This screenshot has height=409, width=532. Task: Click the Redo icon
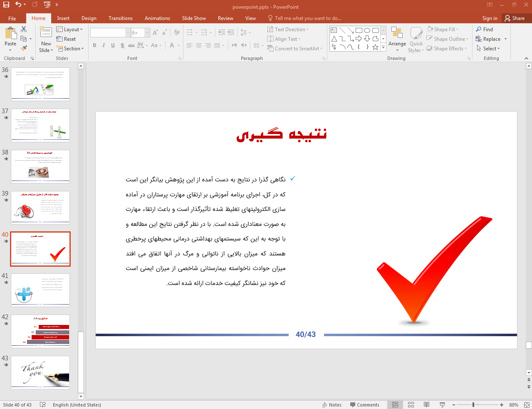coord(35,5)
